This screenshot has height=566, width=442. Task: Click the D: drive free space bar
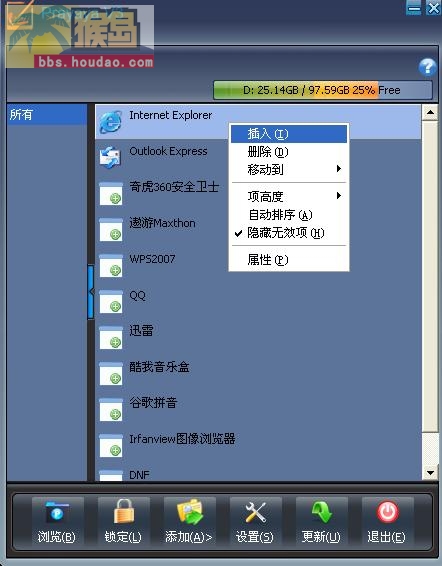[323, 90]
